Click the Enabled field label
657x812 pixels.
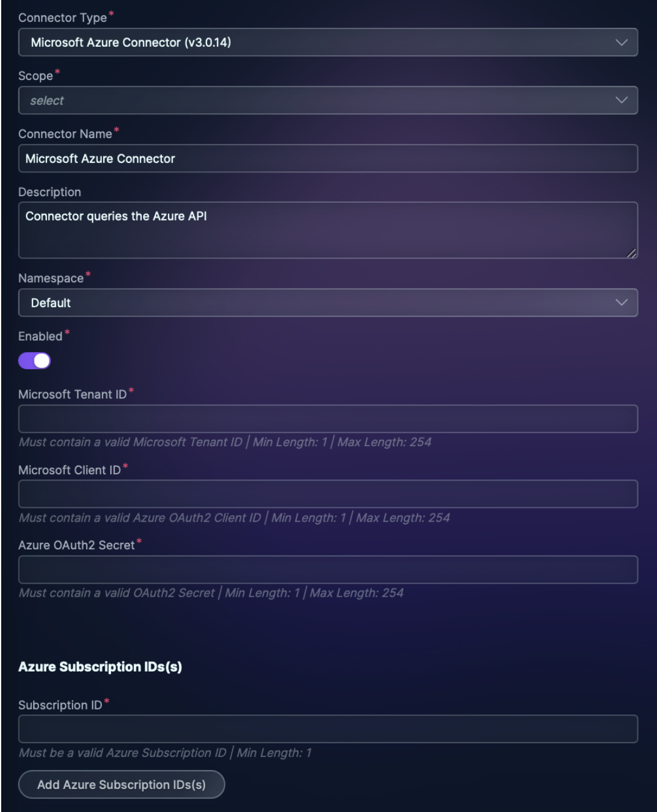pos(40,337)
